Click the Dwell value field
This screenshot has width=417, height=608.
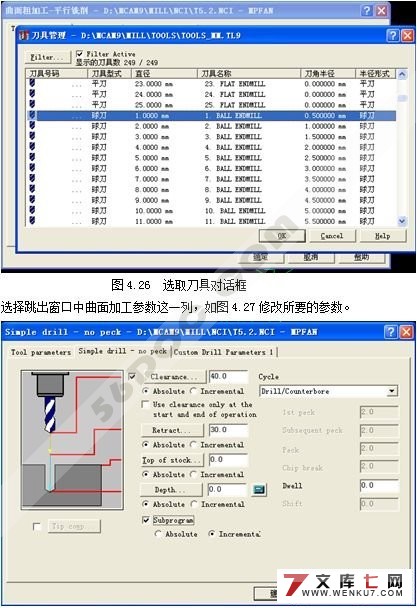(x=379, y=485)
